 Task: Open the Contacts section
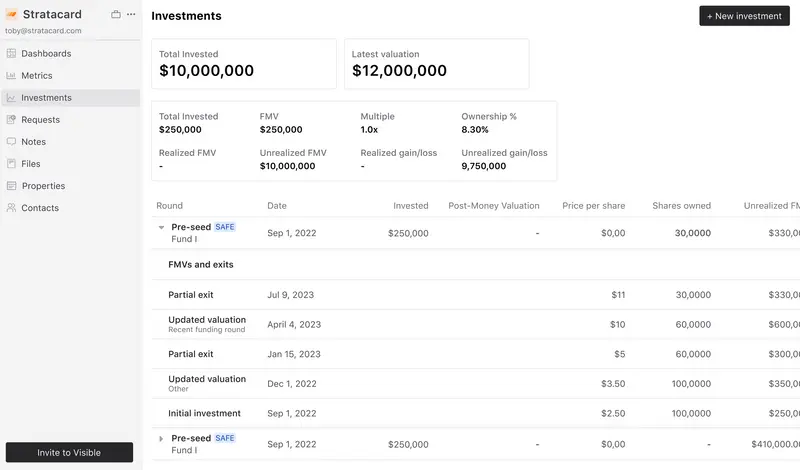point(40,208)
